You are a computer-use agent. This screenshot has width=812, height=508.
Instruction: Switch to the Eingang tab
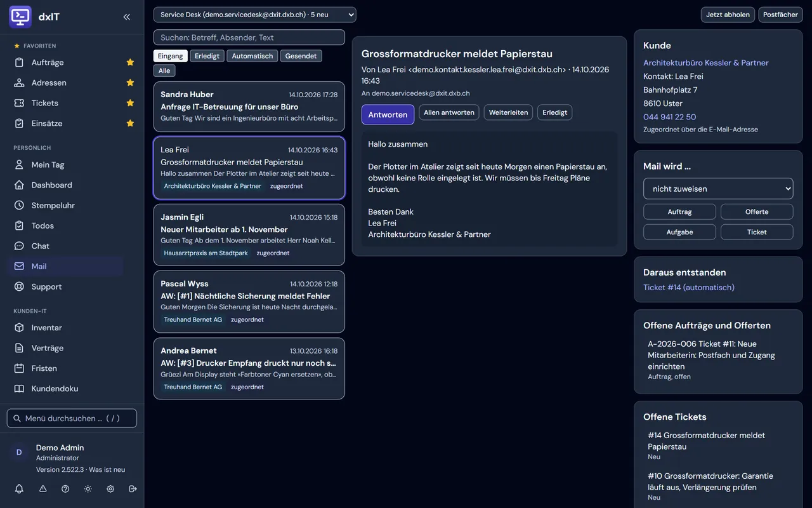[x=171, y=56]
